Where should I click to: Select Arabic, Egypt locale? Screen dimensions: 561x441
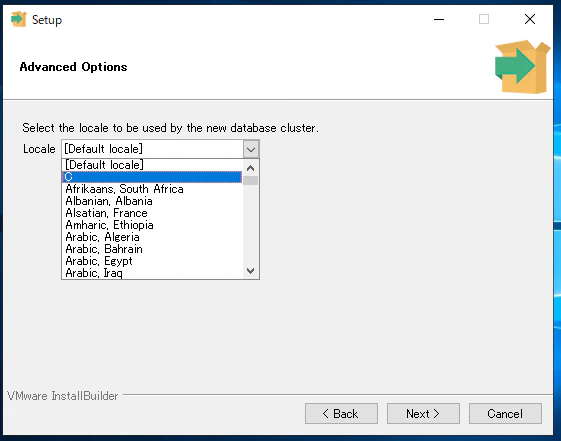152,261
